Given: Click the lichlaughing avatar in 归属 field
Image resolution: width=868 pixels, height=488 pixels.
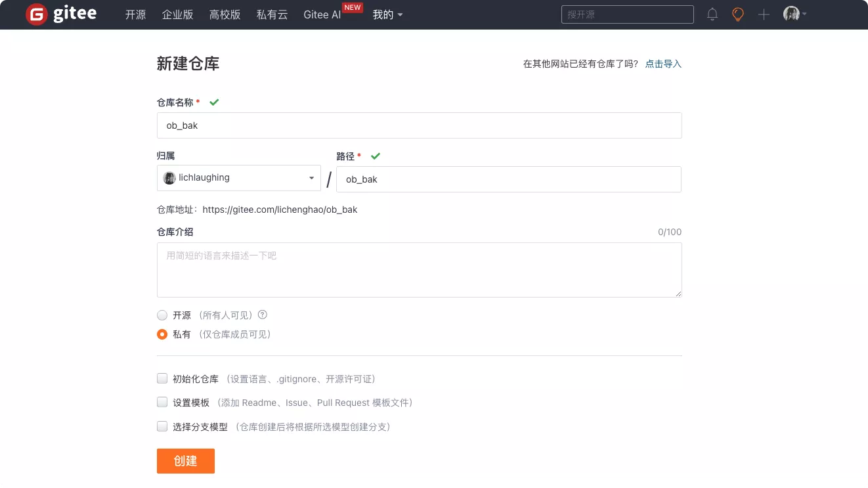Looking at the screenshot, I should (x=169, y=178).
